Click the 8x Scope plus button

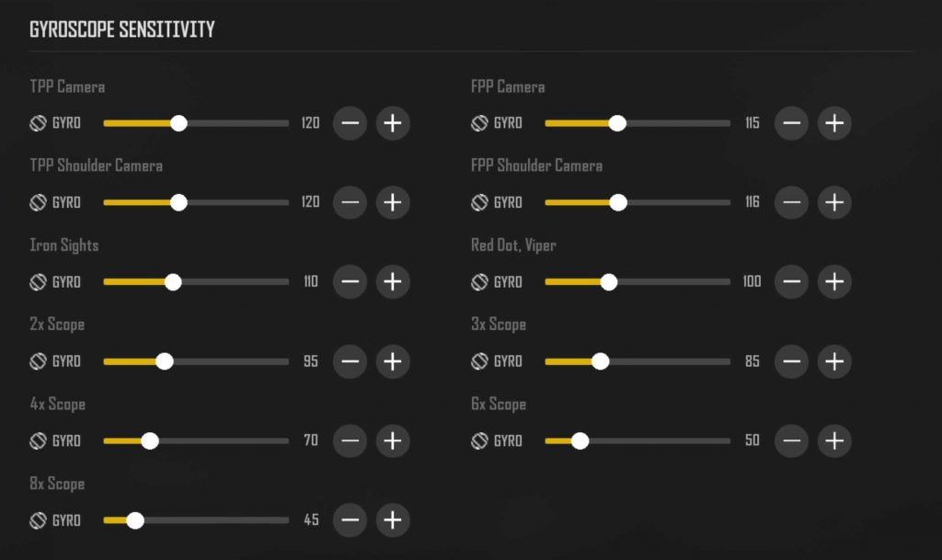pos(393,520)
